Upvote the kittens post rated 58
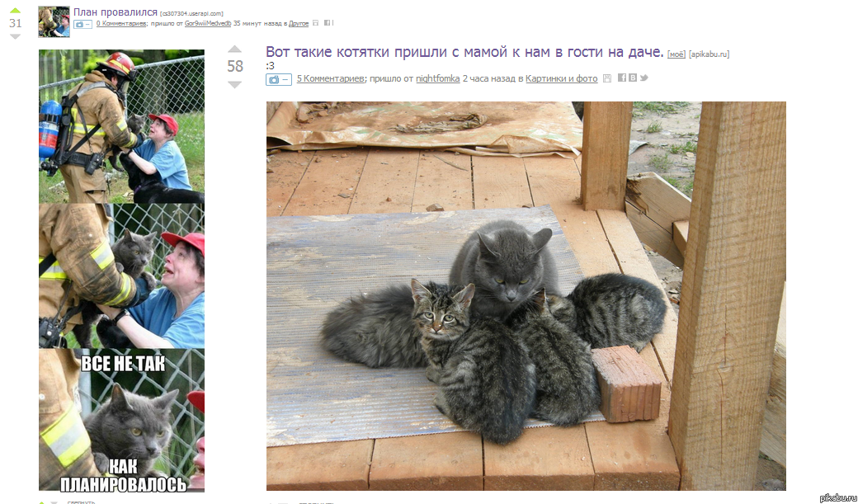Viewport: 858px width, 504px height. 235,49
